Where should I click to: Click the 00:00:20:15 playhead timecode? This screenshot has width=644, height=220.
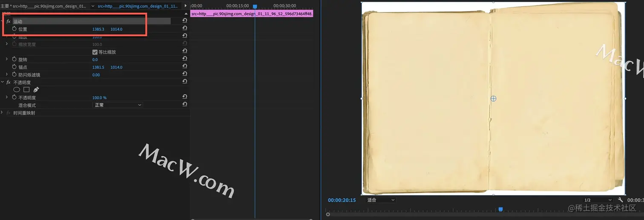pyautogui.click(x=342, y=200)
